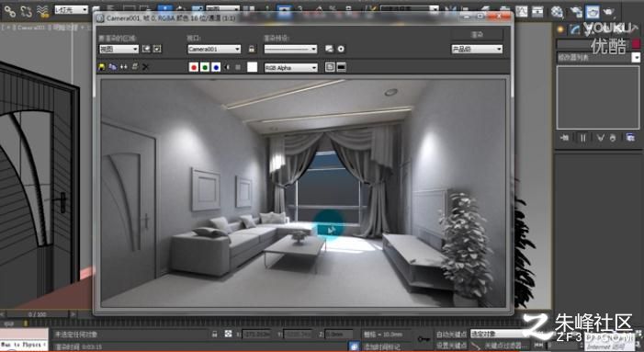Toggle the green channel display

click(205, 67)
